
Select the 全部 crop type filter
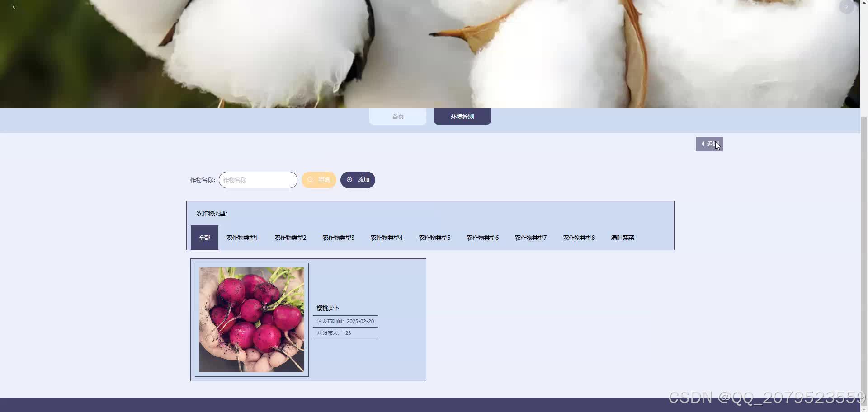tap(204, 238)
